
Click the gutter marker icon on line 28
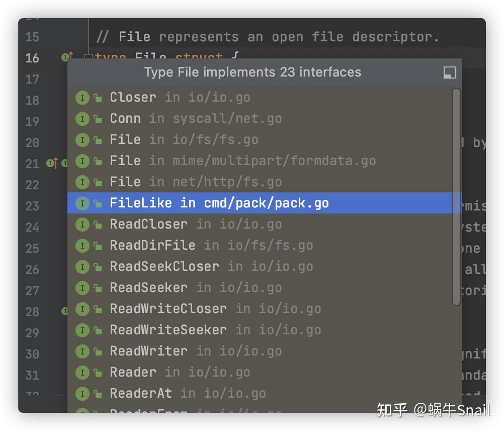tap(64, 312)
